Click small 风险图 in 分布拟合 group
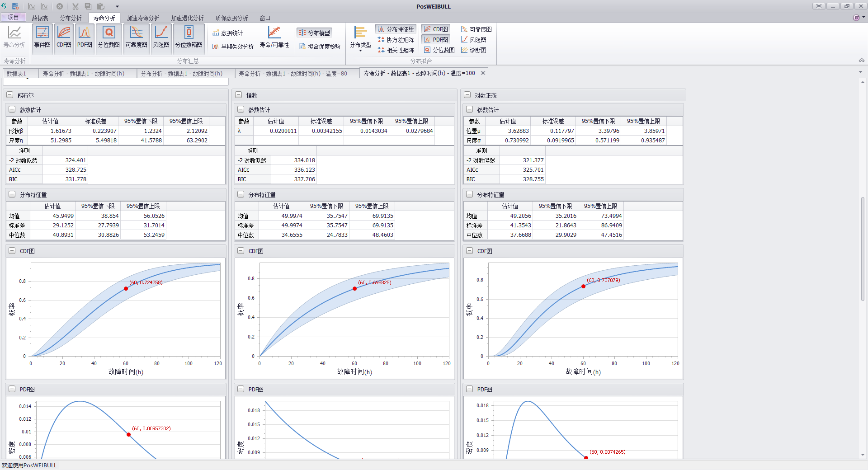This screenshot has width=868, height=470. (x=473, y=40)
